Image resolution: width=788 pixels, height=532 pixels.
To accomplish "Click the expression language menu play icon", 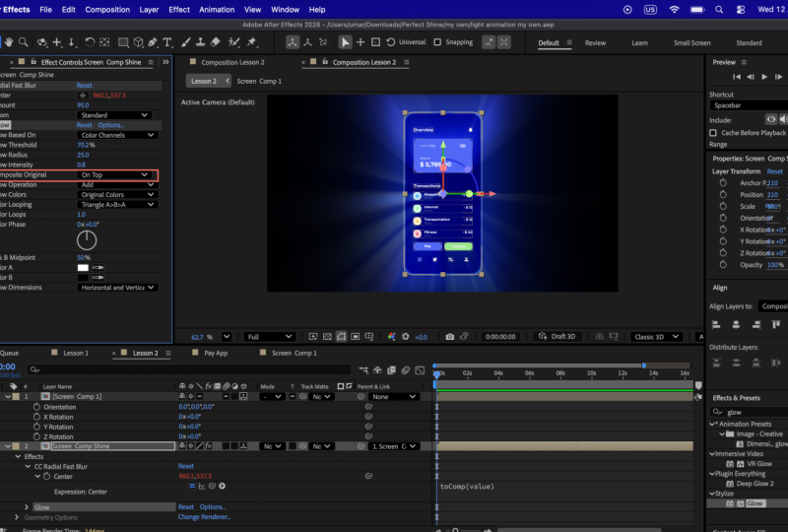I will [x=223, y=486].
